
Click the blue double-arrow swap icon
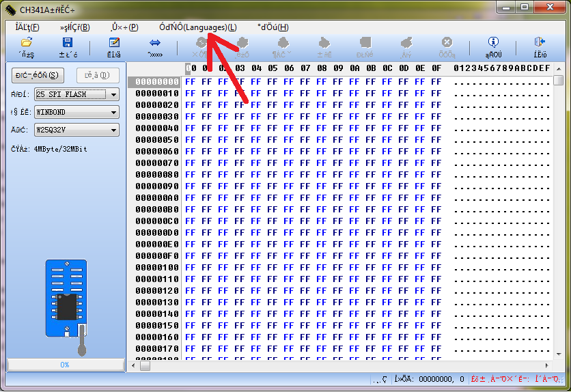pos(155,43)
